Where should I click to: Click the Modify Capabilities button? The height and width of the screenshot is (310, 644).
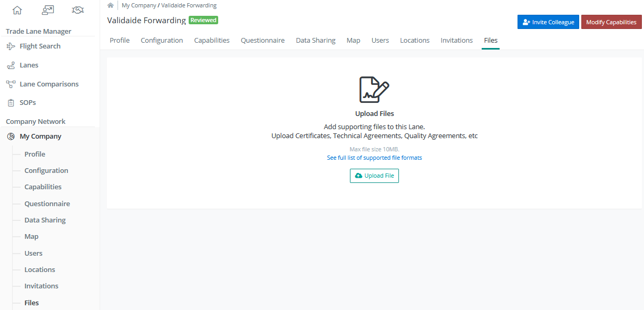(x=611, y=22)
